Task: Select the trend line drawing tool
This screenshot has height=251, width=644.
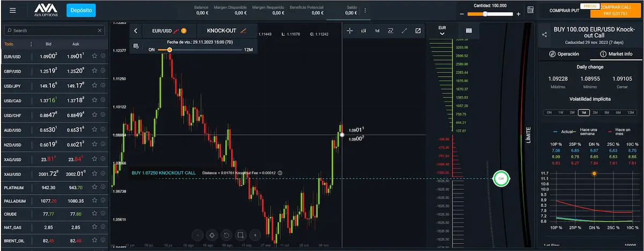Action: click(x=404, y=31)
